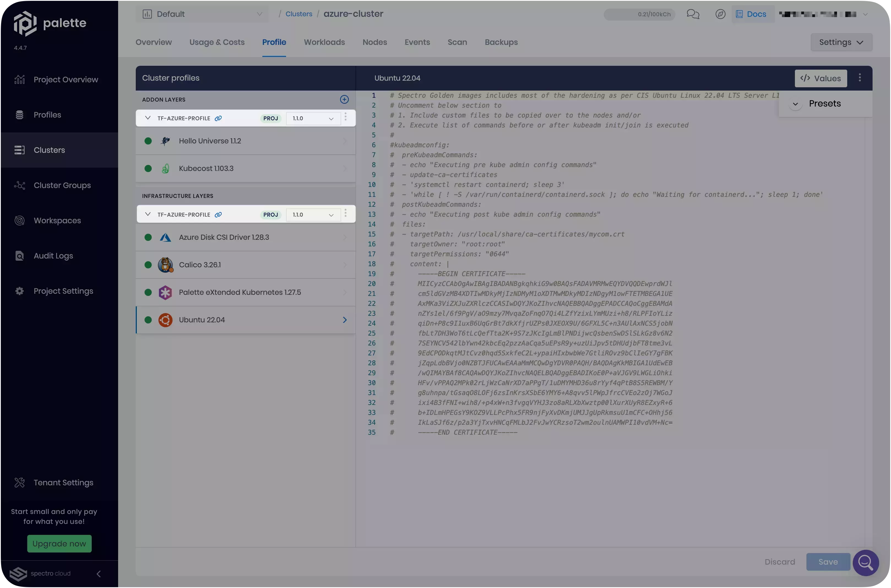Open Ubuntu 22.04 layer arrow
The width and height of the screenshot is (891, 588).
(345, 320)
